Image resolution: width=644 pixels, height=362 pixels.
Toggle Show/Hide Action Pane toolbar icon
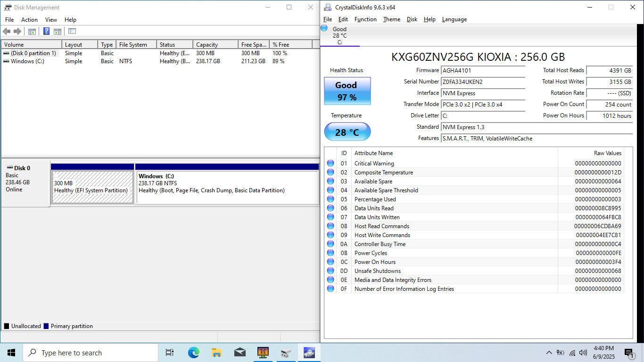pyautogui.click(x=57, y=32)
